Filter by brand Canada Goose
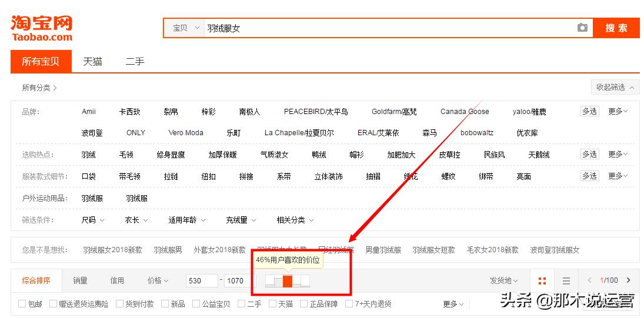Screen dimensions: 644x318 click(x=465, y=112)
